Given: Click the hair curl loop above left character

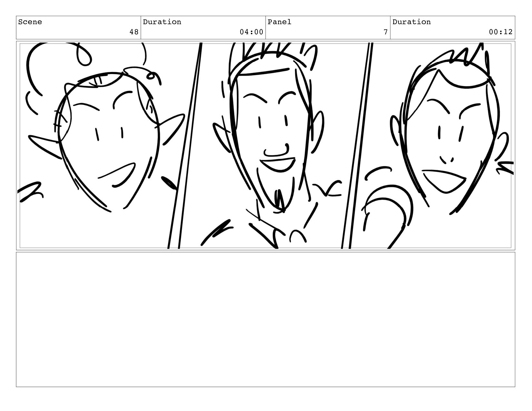Looking at the screenshot, I should (x=84, y=55).
